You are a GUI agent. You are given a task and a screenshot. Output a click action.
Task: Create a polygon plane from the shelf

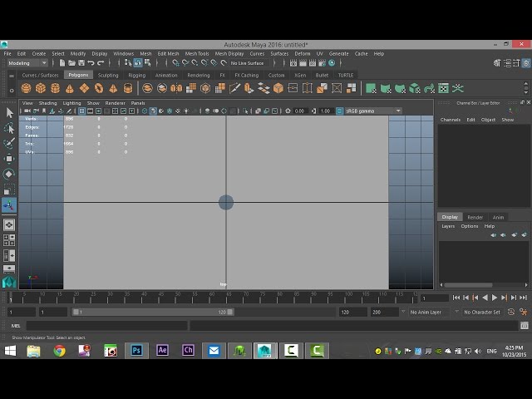coord(84,89)
